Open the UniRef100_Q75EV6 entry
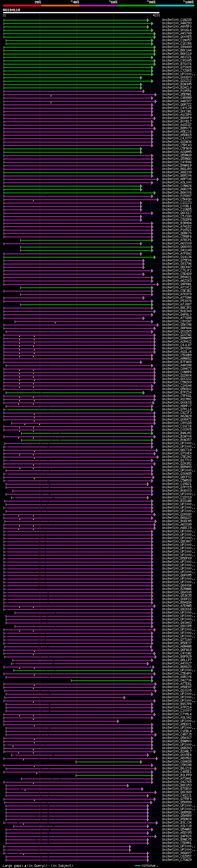This screenshot has height=868, width=197. (177, 260)
